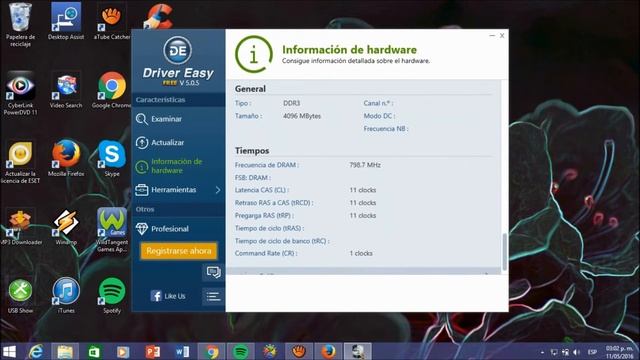Viewport: 640px width, 360px height.
Task: Select the 798.7 MHz DRAM frequency value
Action: 365,165
